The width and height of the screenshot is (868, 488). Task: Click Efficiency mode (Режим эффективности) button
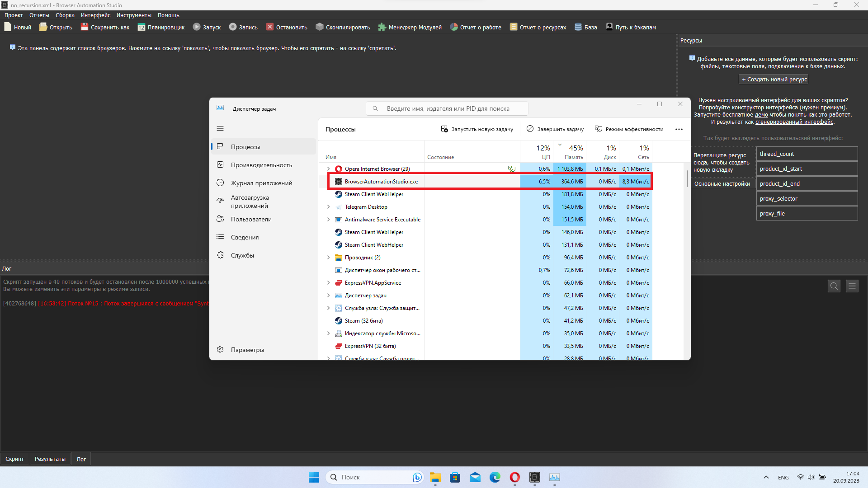[x=629, y=129]
